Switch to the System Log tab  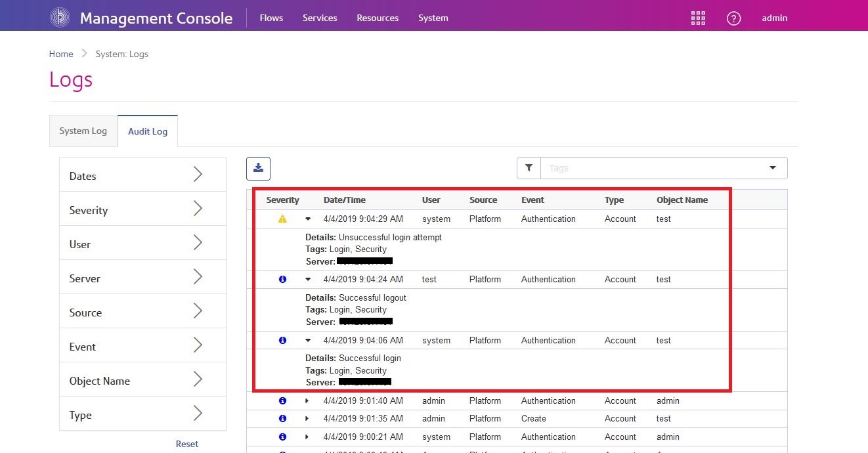coord(83,131)
